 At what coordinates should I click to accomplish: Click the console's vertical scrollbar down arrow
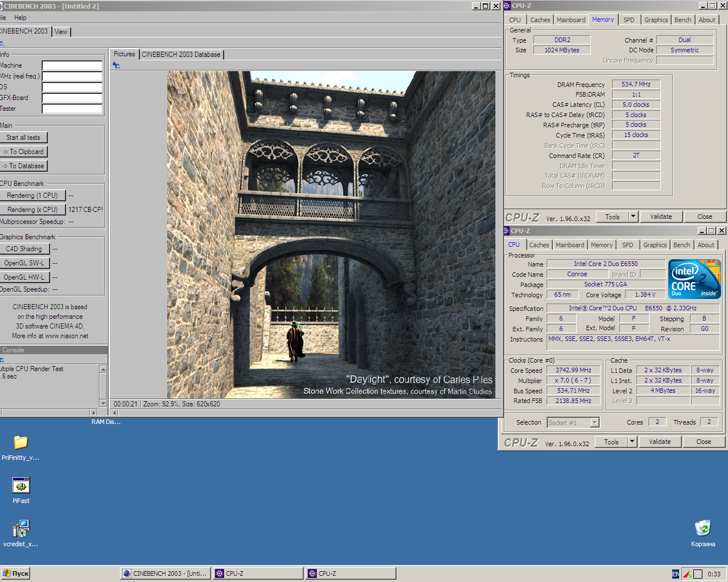(103, 403)
